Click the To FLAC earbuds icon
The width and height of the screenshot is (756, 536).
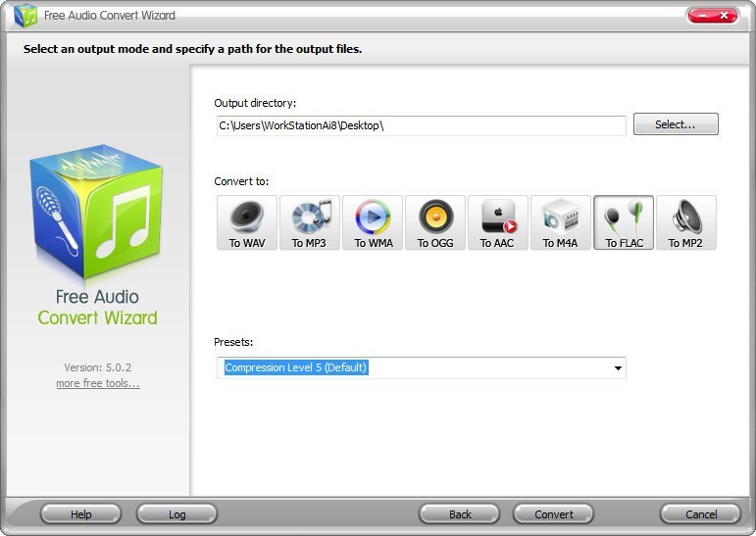pos(624,222)
